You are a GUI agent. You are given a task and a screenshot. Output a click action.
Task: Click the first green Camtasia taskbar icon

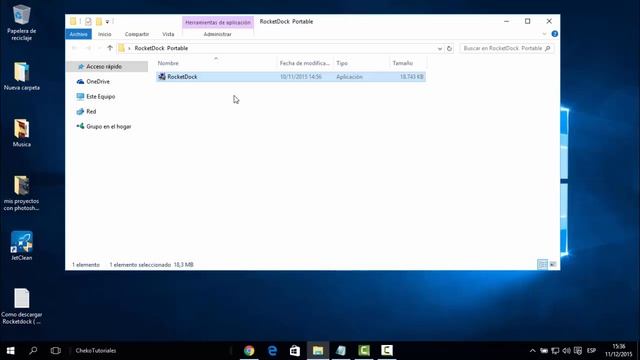tap(364, 351)
